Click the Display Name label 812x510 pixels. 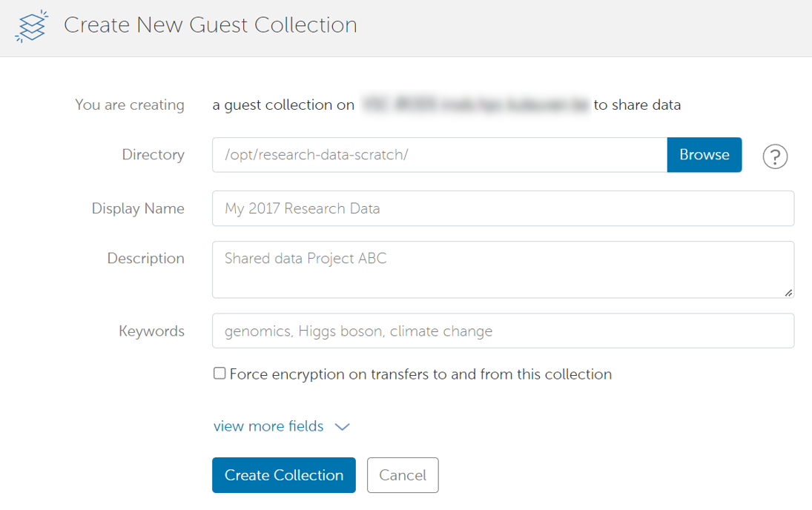tap(138, 208)
